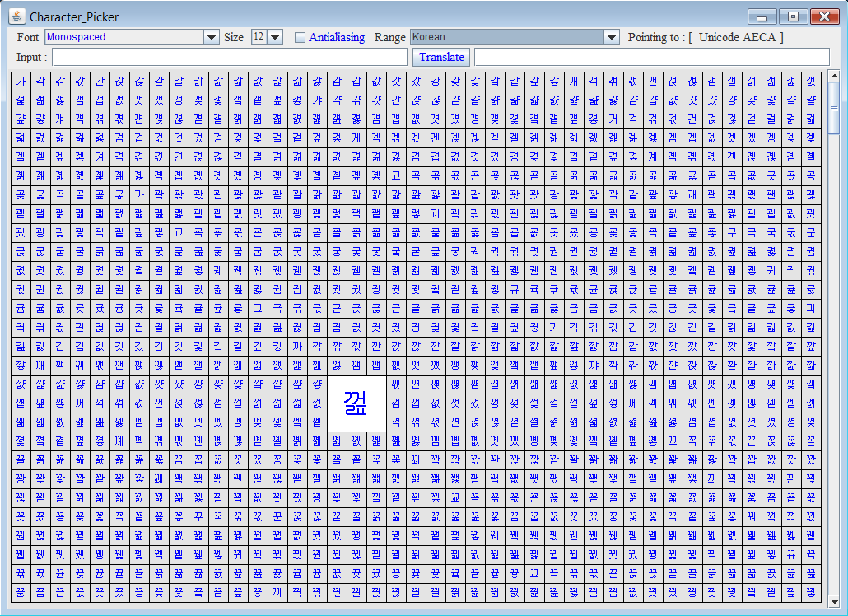Pick the 까 character cell
Image resolution: width=848 pixels, height=616 pixels.
(297, 347)
